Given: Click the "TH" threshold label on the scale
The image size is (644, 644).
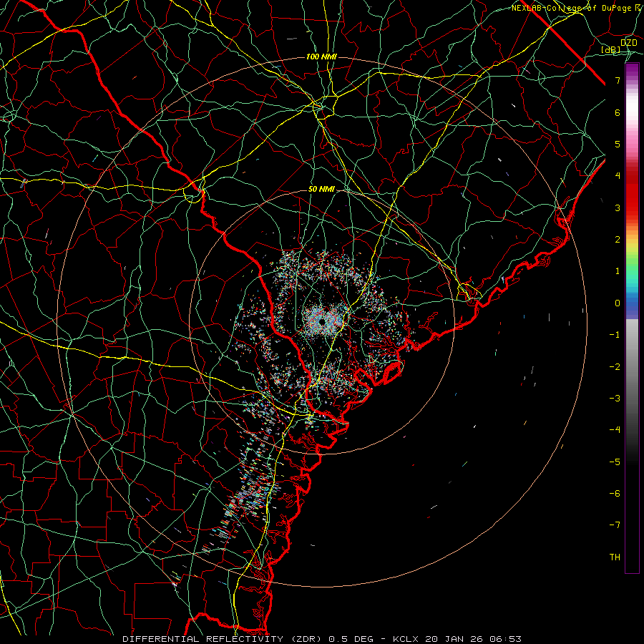Looking at the screenshot, I should pyautogui.click(x=615, y=557).
